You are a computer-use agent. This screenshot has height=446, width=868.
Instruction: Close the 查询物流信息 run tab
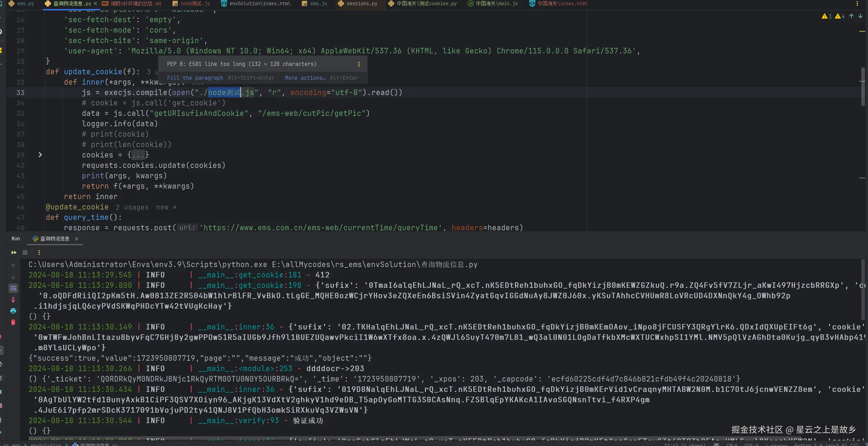pos(77,239)
